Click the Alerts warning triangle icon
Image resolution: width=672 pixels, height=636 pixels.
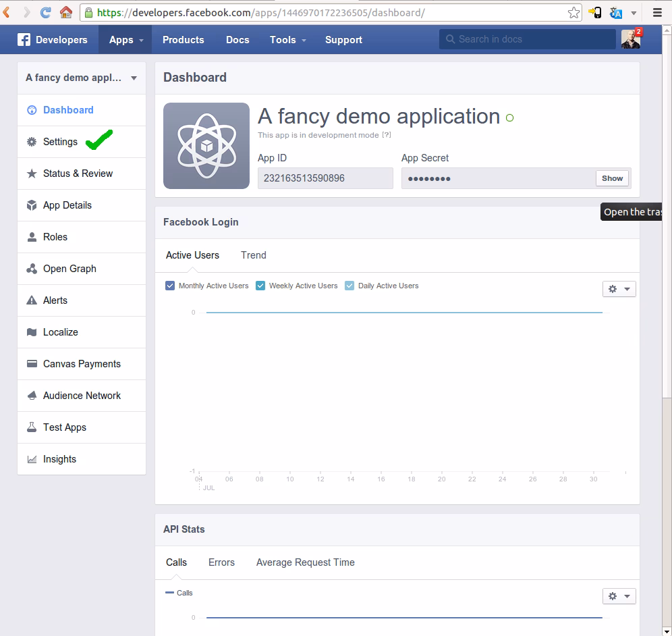(32, 300)
